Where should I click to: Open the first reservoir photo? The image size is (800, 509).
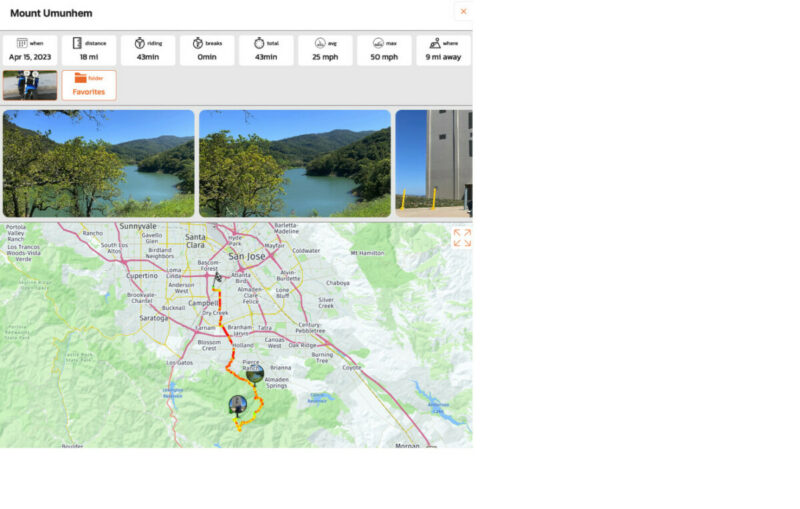click(98, 163)
